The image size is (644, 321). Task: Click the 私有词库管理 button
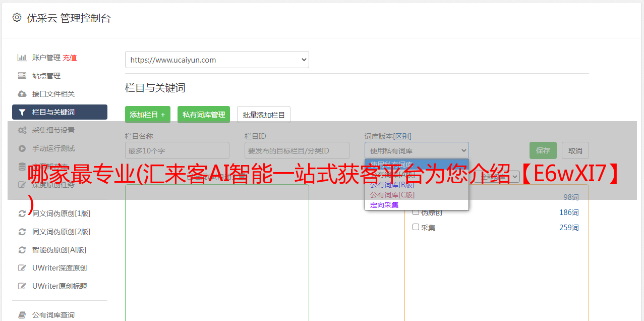click(x=204, y=115)
